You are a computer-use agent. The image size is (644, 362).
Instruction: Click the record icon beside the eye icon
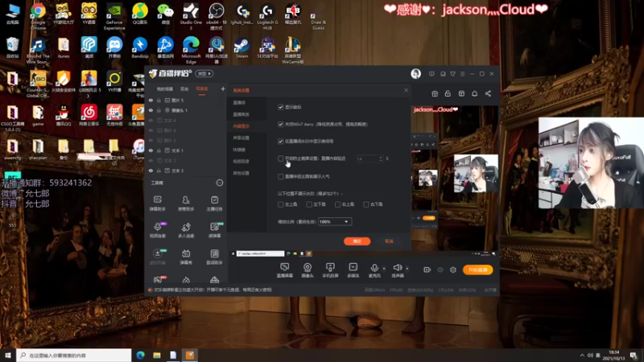[427, 269]
